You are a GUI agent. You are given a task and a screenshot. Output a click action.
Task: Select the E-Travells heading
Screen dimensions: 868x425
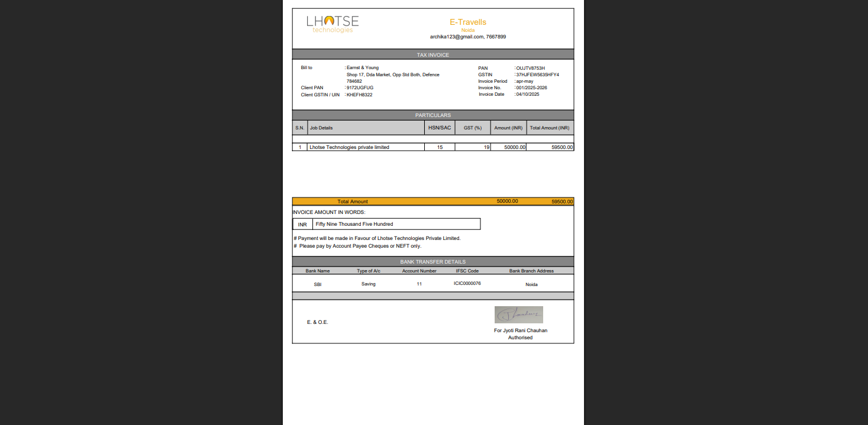pyautogui.click(x=468, y=22)
